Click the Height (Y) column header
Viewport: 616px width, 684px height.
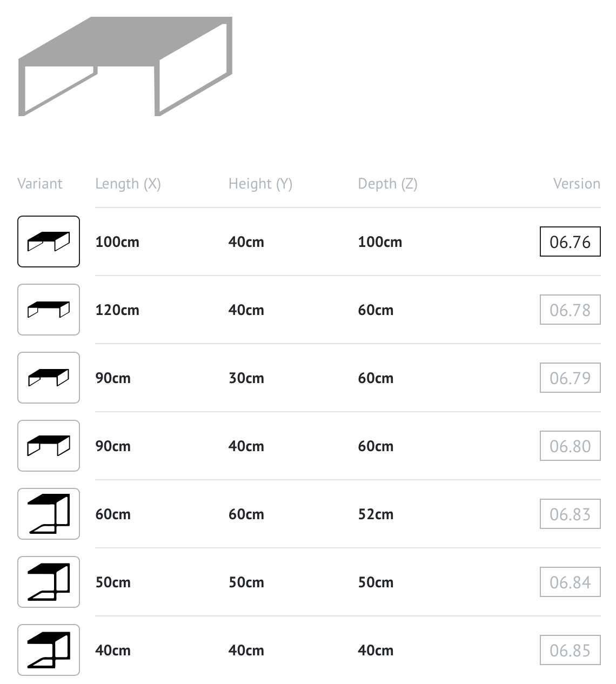pos(260,184)
